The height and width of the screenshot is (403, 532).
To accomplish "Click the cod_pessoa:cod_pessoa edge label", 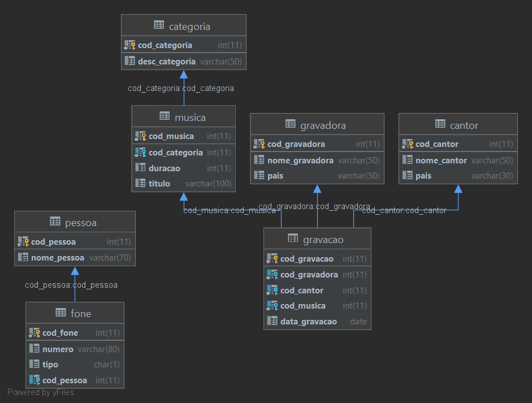I will point(71,285).
